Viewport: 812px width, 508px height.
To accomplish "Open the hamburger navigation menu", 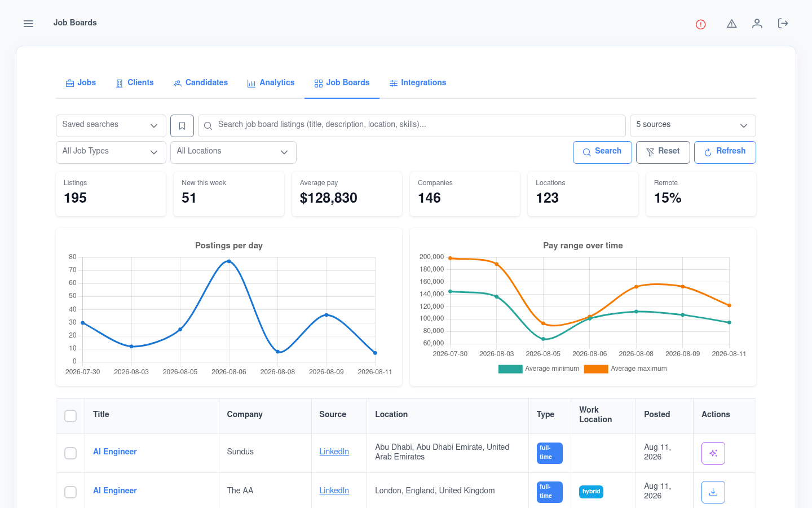I will click(28, 24).
